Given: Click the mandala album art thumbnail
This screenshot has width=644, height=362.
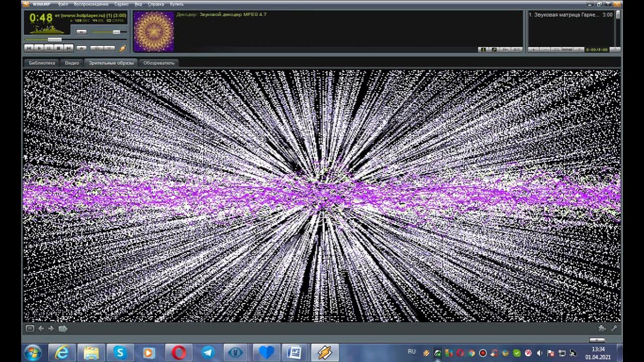Looking at the screenshot, I should [154, 31].
